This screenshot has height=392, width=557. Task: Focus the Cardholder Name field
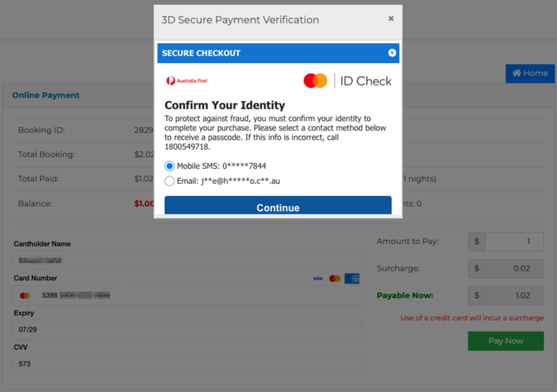(x=187, y=260)
